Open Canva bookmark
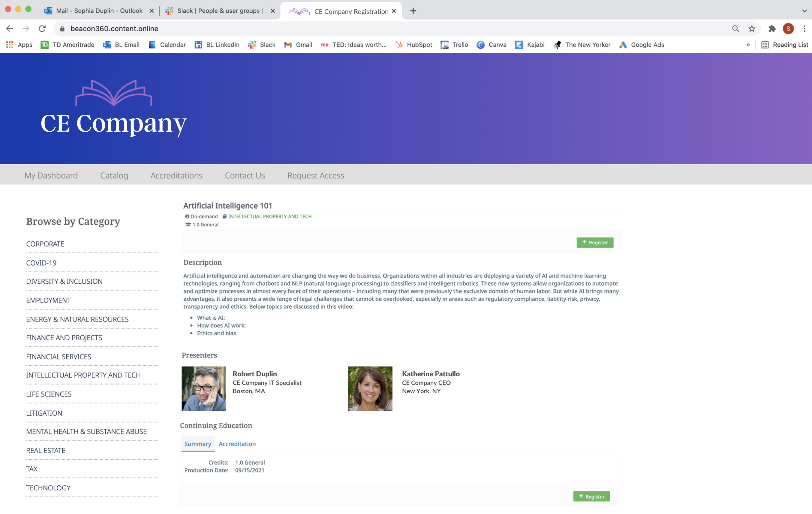812x514 pixels. pyautogui.click(x=491, y=45)
